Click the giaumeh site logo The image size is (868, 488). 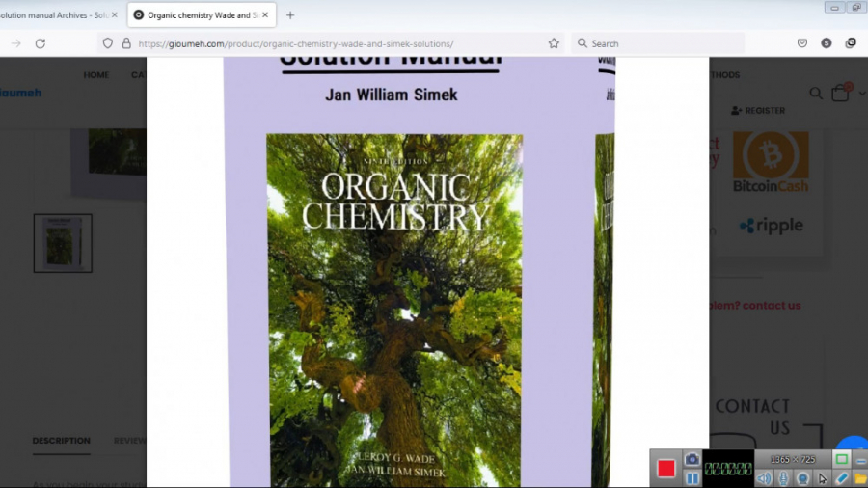(x=21, y=93)
